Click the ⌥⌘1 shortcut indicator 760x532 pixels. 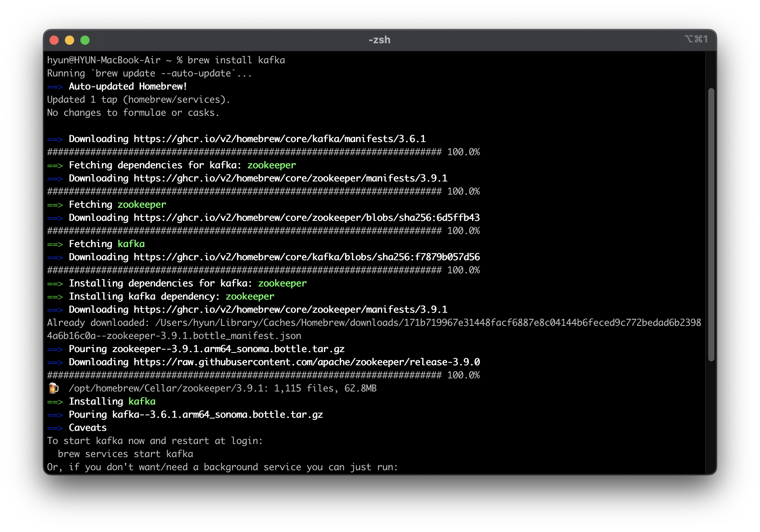click(696, 39)
